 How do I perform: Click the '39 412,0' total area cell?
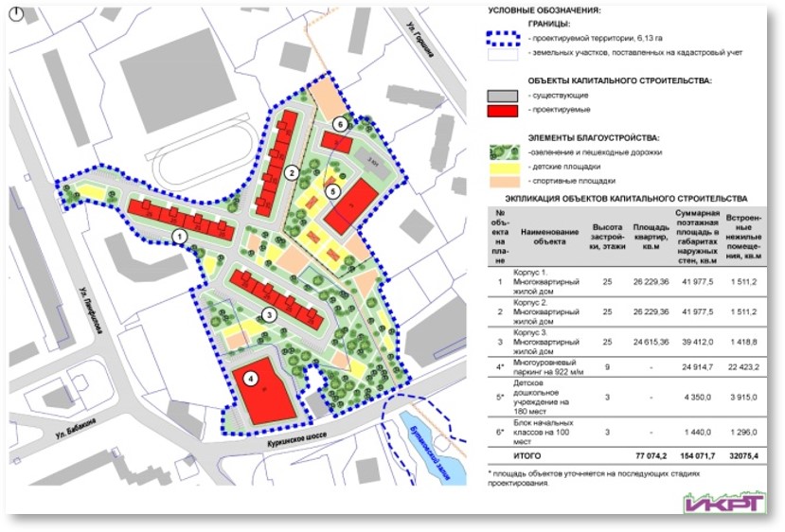tap(697, 343)
